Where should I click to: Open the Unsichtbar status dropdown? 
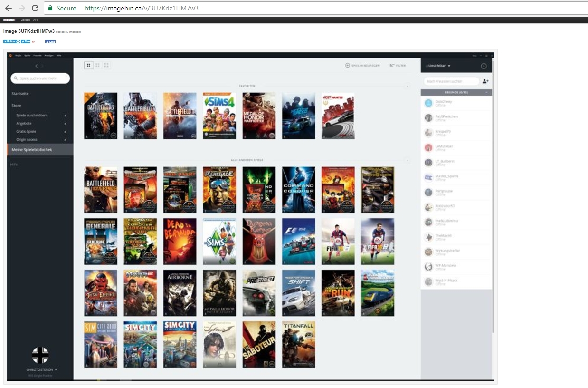coord(438,66)
